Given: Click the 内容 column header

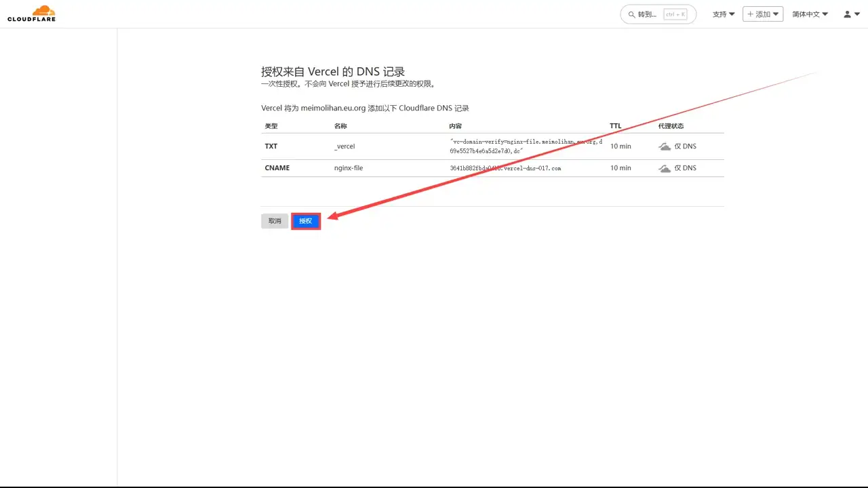Looking at the screenshot, I should pyautogui.click(x=456, y=126).
